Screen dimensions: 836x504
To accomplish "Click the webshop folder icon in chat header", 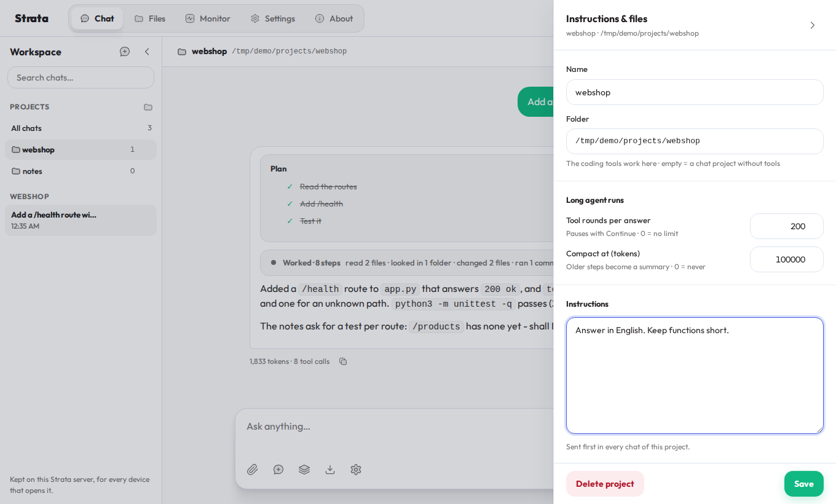I will point(182,52).
